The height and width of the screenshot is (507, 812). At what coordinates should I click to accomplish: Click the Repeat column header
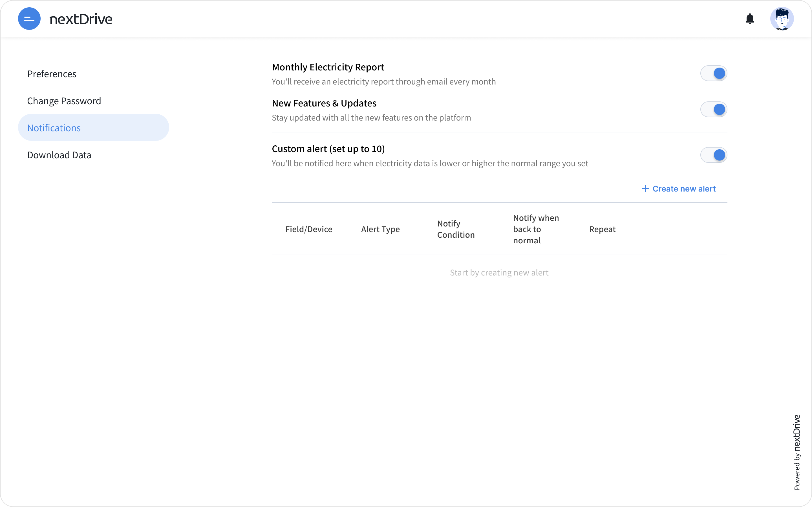click(602, 229)
